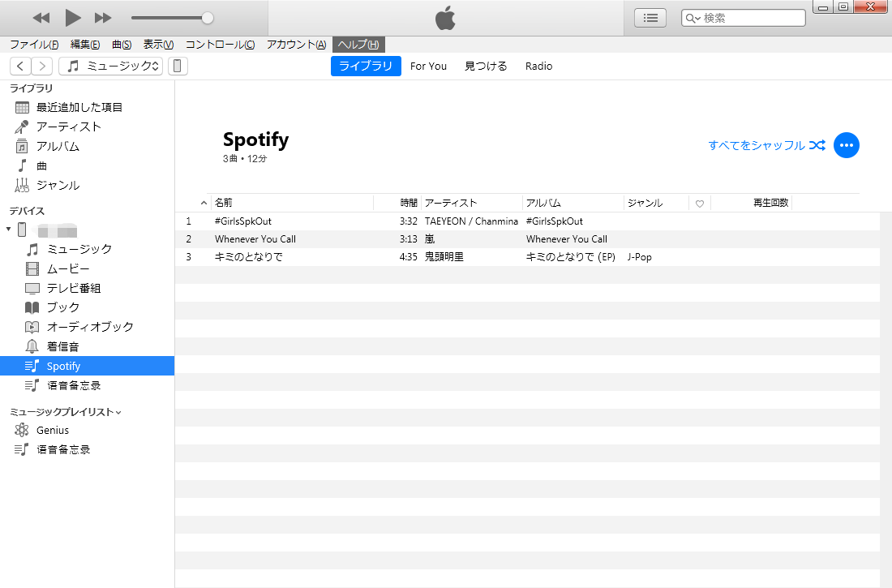
Task: Toggle sort order arrow column header
Action: click(x=204, y=203)
